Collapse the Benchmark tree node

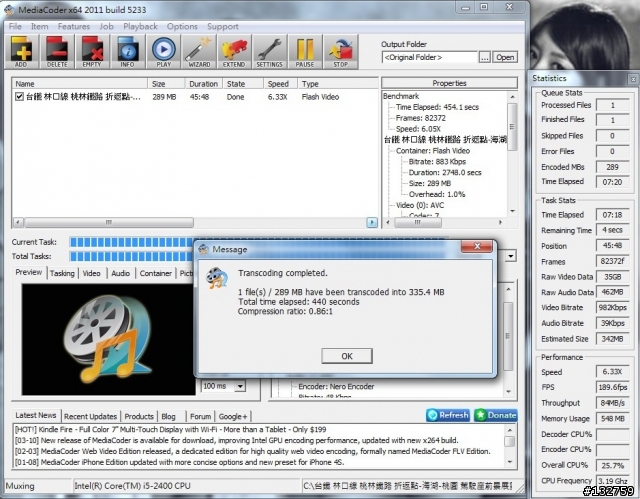401,96
